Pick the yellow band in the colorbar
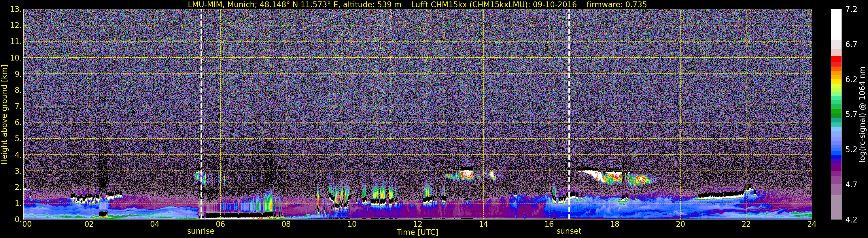Screen dimensions: 868x238 click(836, 81)
